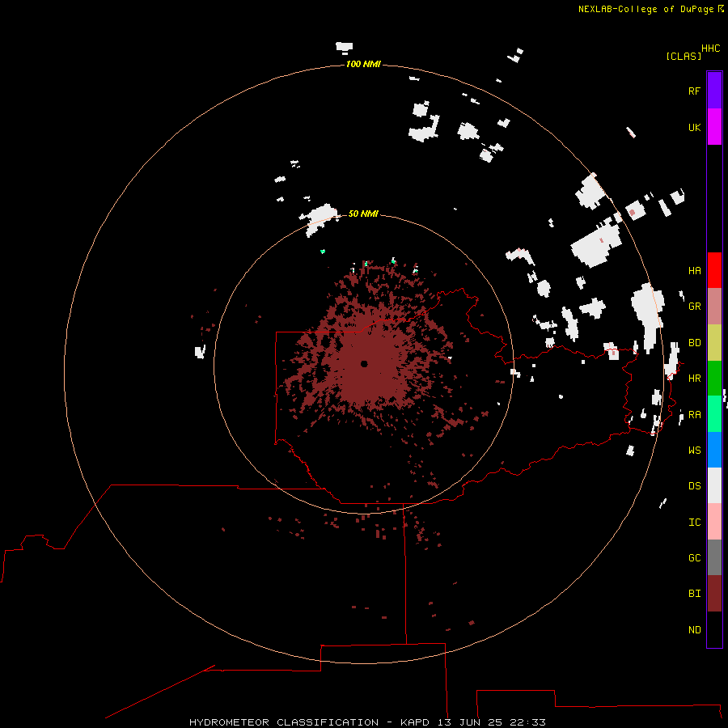Click the WS legend label
Image resolution: width=728 pixels, height=728 pixels.
point(694,450)
